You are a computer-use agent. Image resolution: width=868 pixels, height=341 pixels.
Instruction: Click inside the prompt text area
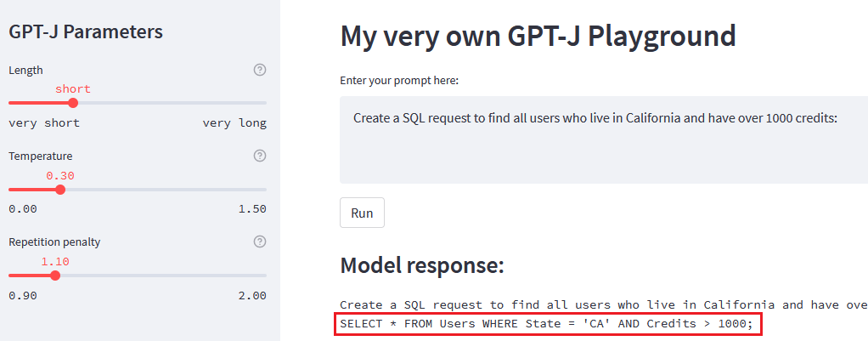pos(595,140)
